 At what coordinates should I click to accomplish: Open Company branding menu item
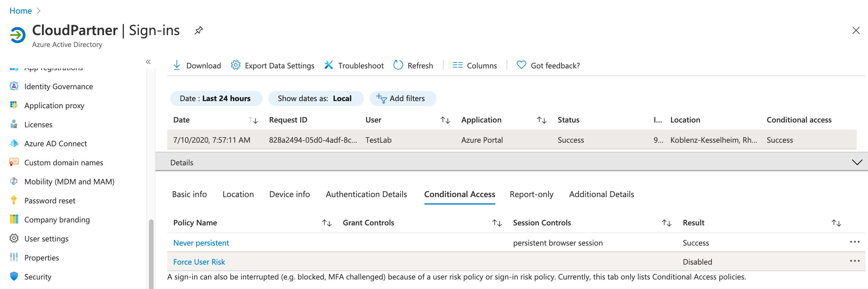[57, 220]
